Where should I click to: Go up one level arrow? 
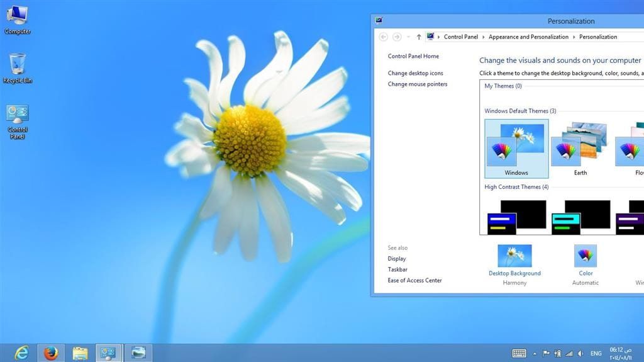[418, 37]
